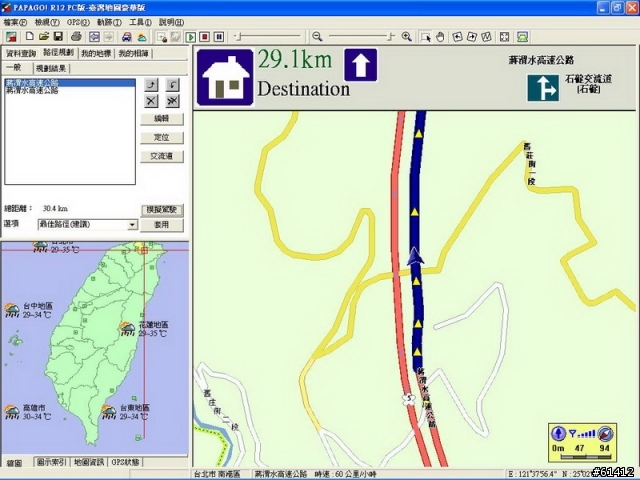Click the zoom in magnifier icon

click(x=407, y=37)
